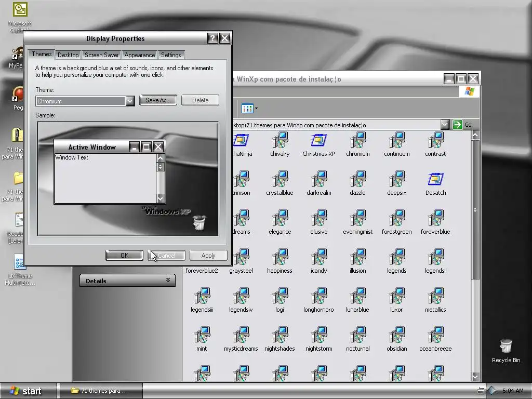
Task: Select the longhornpro installer icon
Action: tap(318, 296)
